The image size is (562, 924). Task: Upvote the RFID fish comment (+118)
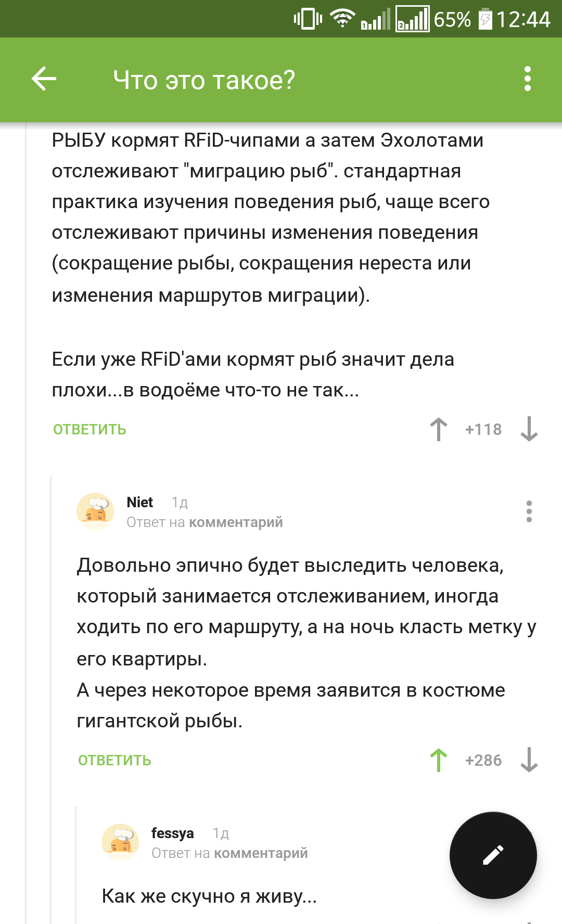(439, 429)
